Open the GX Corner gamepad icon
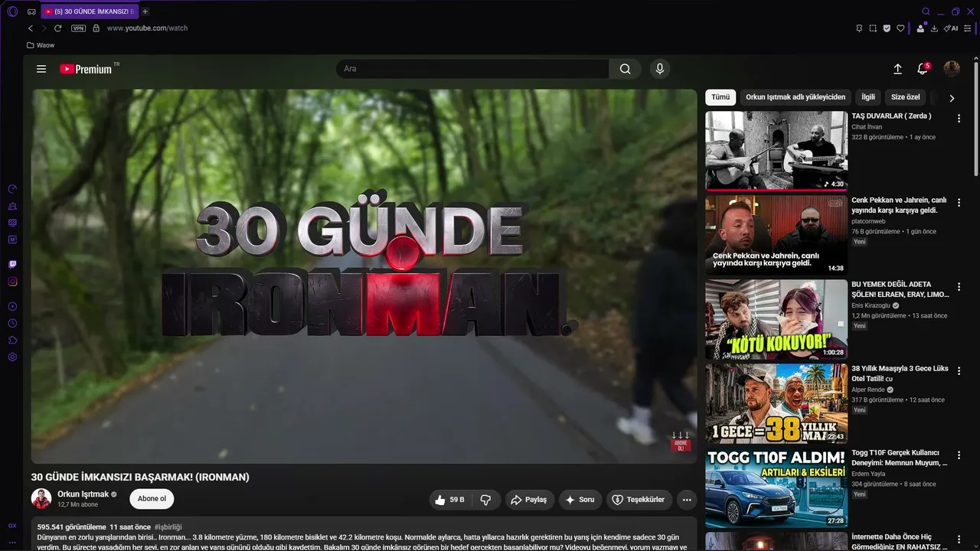The width and height of the screenshot is (980, 551). (31, 11)
